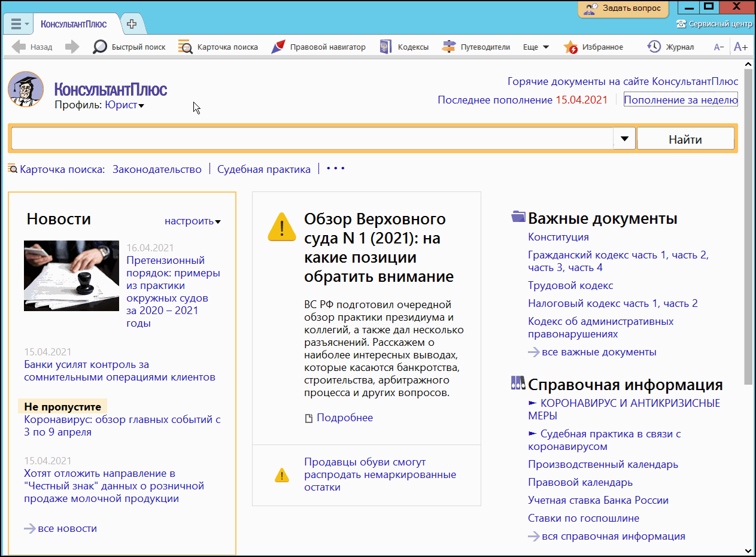Viewport: 756px width, 557px height.
Task: Click the small warning icon near Продавцы обуви
Action: 281,475
